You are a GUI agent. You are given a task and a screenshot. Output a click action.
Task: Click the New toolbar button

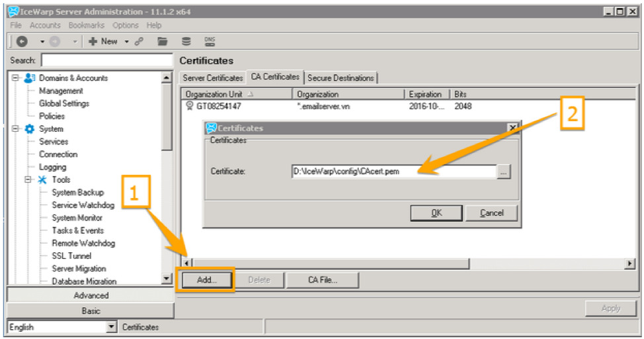point(103,41)
